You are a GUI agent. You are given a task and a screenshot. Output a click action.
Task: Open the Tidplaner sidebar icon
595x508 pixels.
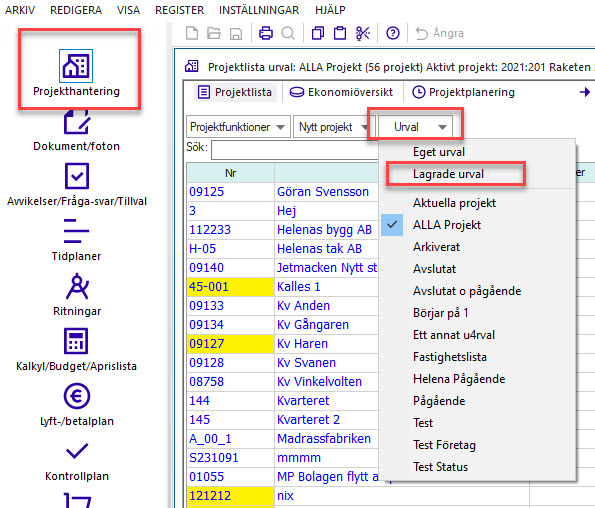coord(76,231)
